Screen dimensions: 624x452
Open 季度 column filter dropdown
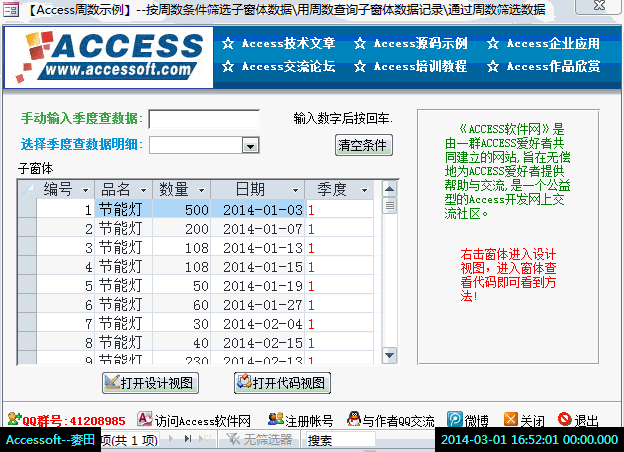pyautogui.click(x=364, y=190)
